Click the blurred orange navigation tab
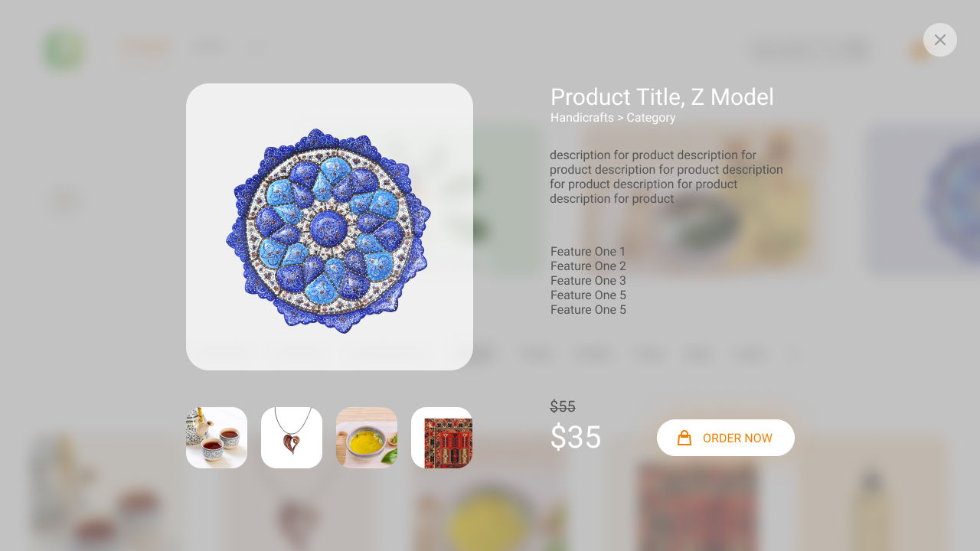980x551 pixels. tap(145, 48)
